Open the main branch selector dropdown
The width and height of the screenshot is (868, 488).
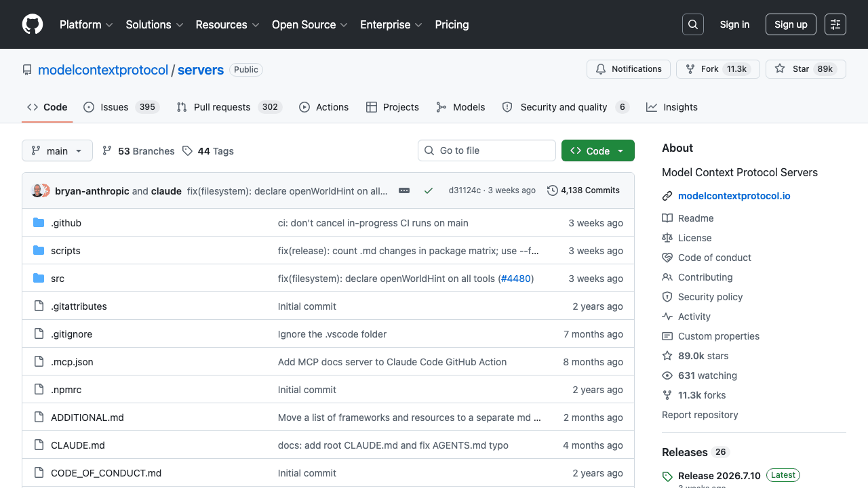[57, 151]
